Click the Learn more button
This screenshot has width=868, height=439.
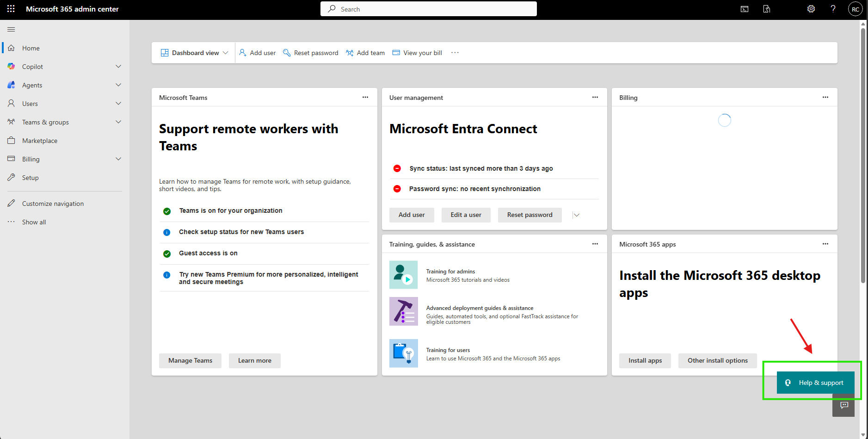coord(255,361)
